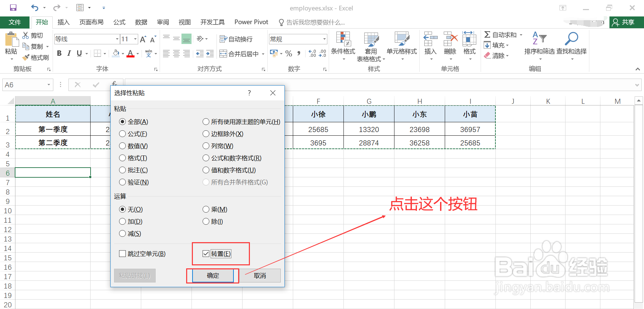
Task: Click the 确定 OK button
Action: (212, 275)
